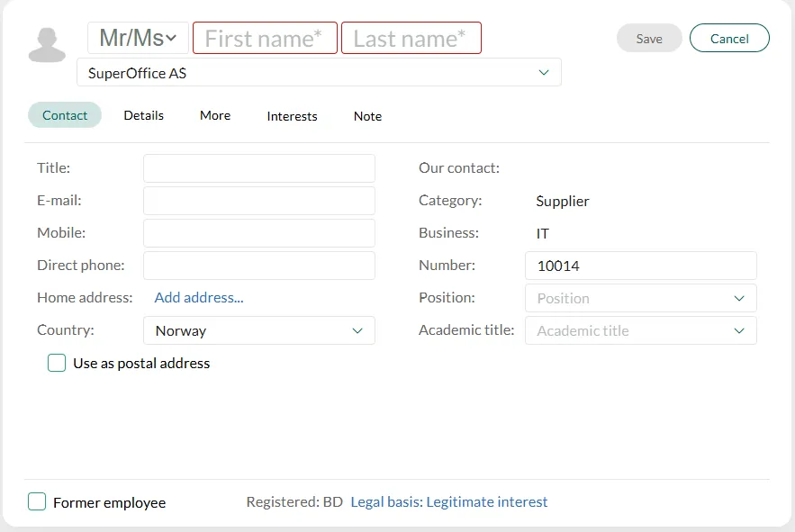The width and height of the screenshot is (795, 532).
Task: Click the Add address link
Action: 199,298
